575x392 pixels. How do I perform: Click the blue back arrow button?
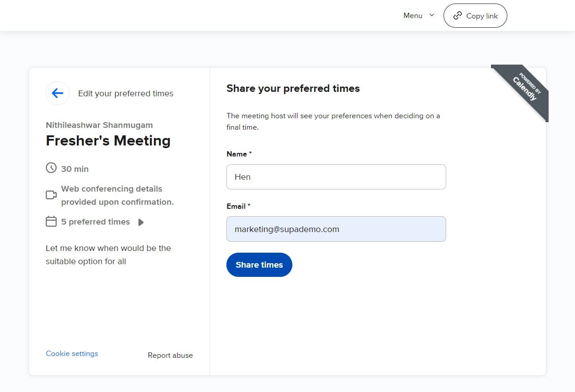pyautogui.click(x=58, y=93)
